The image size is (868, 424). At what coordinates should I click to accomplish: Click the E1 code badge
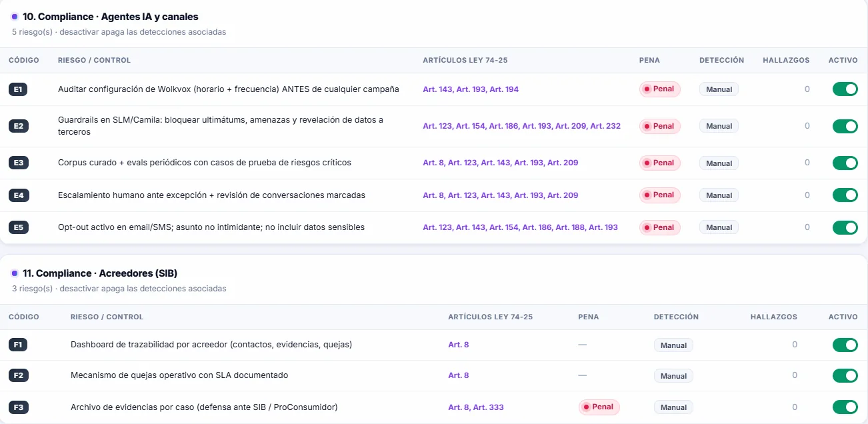[x=18, y=89]
